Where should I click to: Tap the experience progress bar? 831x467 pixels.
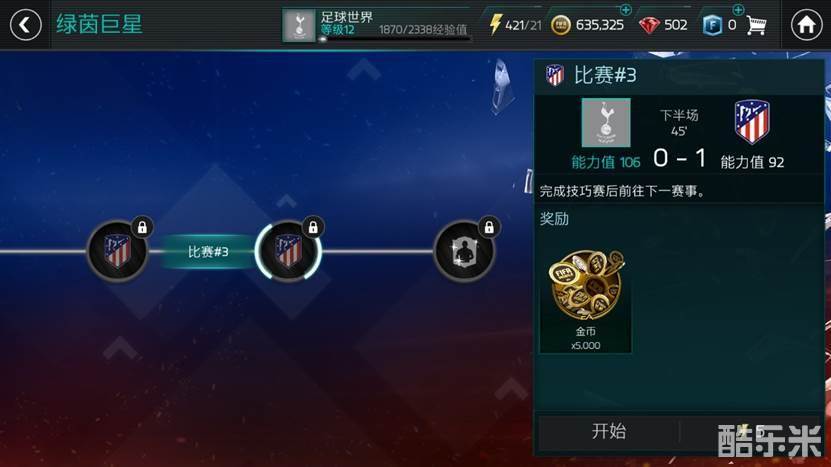(394, 39)
